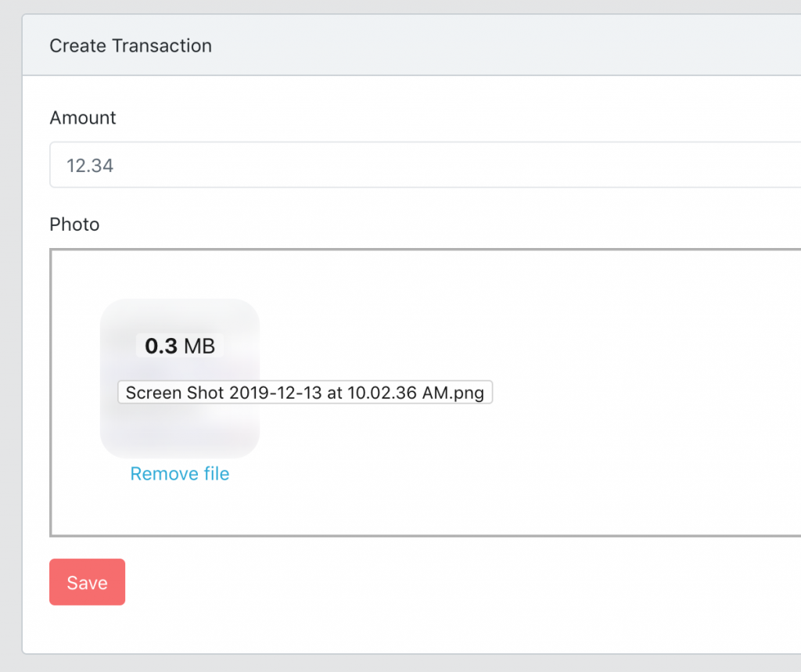Click the MB unit text on thumbnail
This screenshot has width=801, height=672.
point(199,346)
